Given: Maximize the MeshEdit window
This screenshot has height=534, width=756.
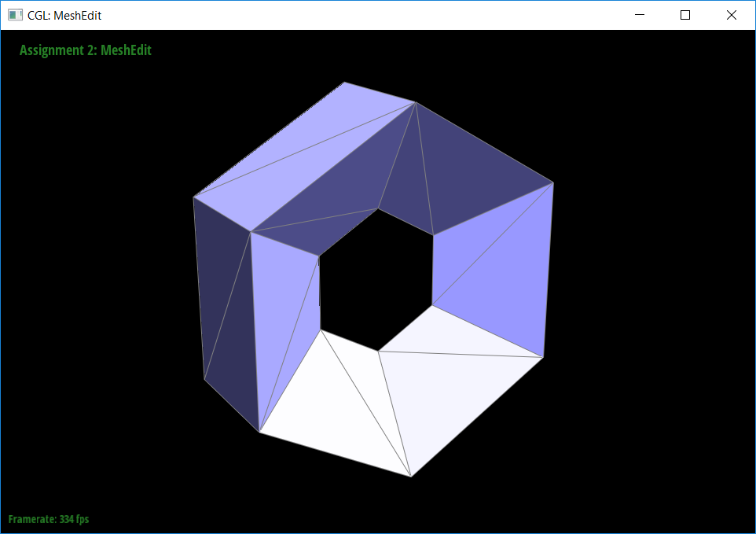Looking at the screenshot, I should click(x=684, y=15).
